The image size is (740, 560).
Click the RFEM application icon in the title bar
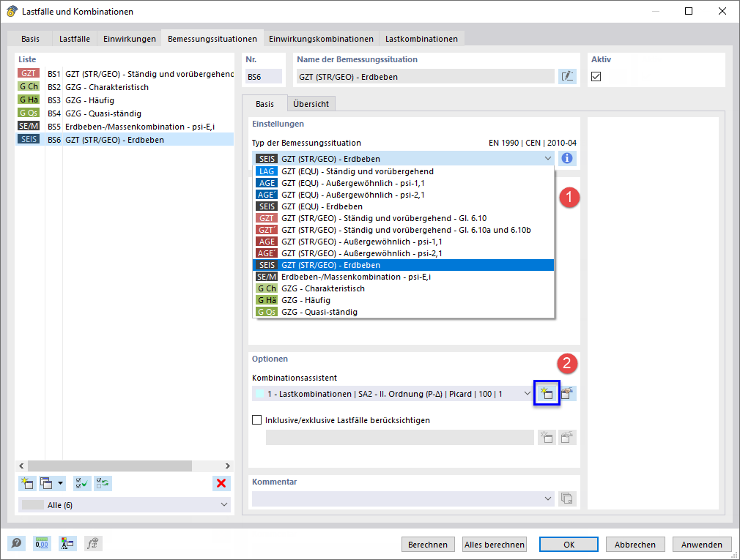click(x=11, y=11)
